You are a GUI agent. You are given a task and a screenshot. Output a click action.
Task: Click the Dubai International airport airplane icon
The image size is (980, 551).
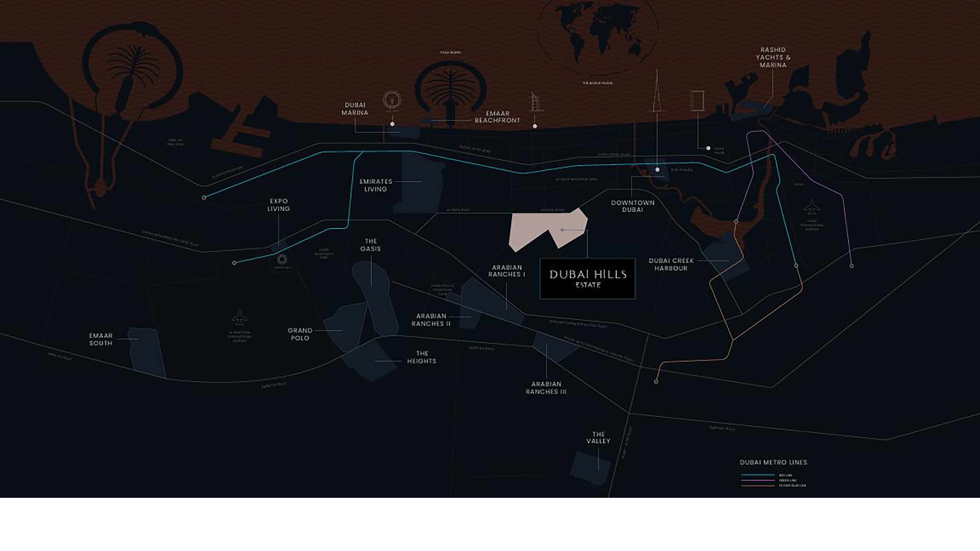click(x=812, y=207)
